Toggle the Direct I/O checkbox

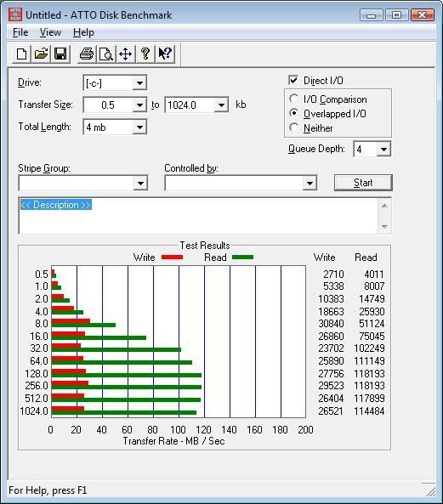293,80
